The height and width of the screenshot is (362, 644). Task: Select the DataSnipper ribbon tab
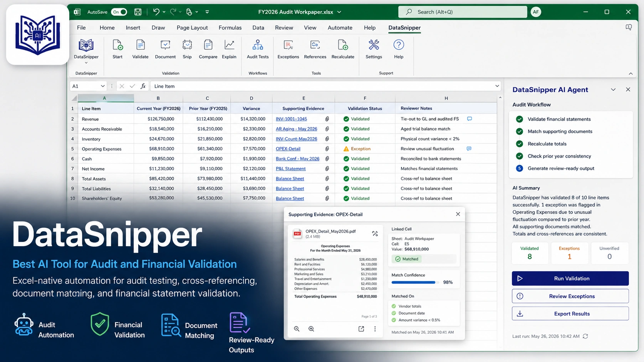tap(404, 28)
